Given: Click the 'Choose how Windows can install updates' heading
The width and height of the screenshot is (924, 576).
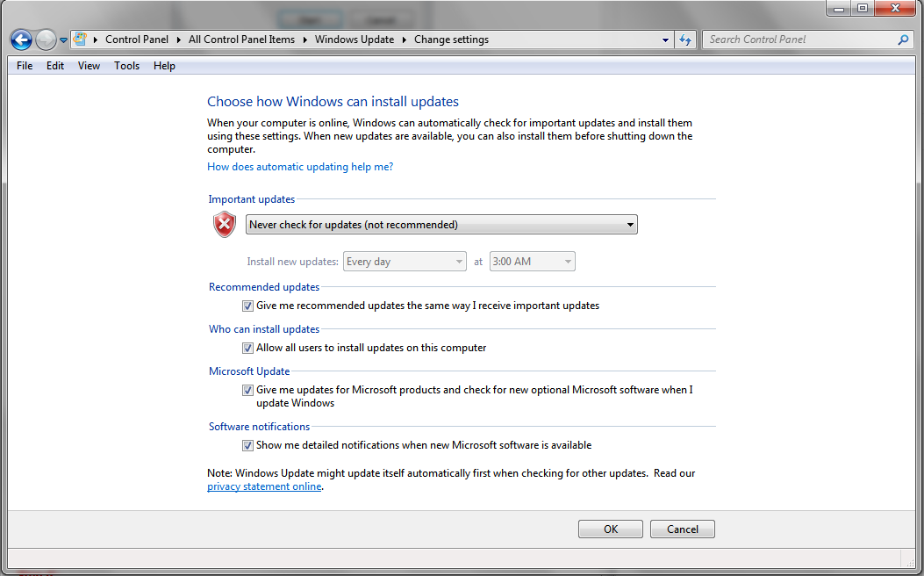Looking at the screenshot, I should pos(333,101).
